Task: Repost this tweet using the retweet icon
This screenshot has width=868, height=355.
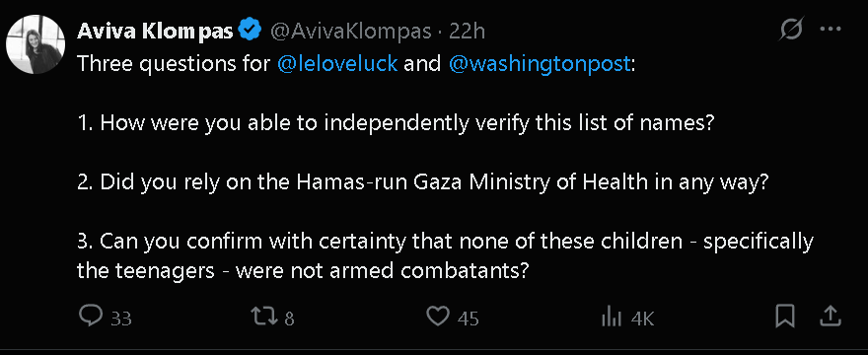Action: [264, 317]
